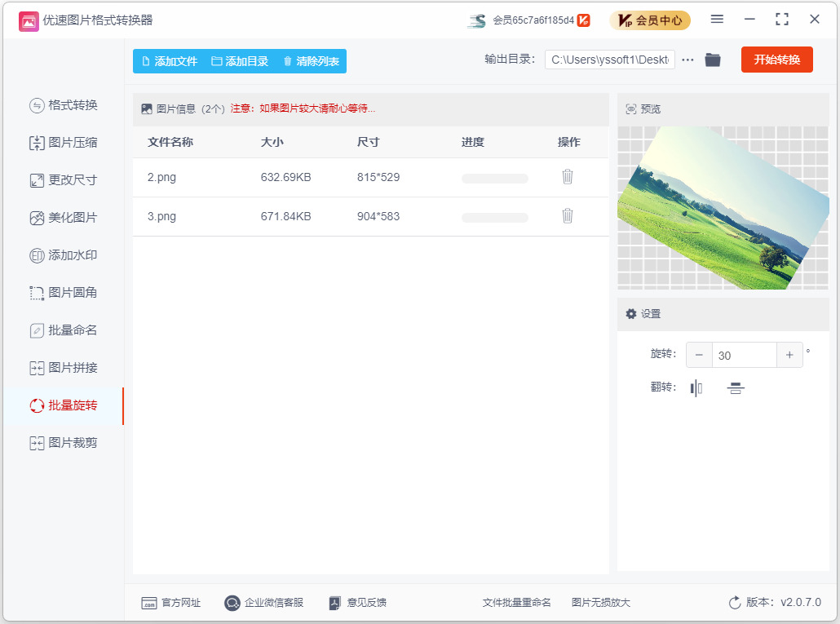
Task: Flip image horizontally with the mirror icon
Action: pos(696,387)
